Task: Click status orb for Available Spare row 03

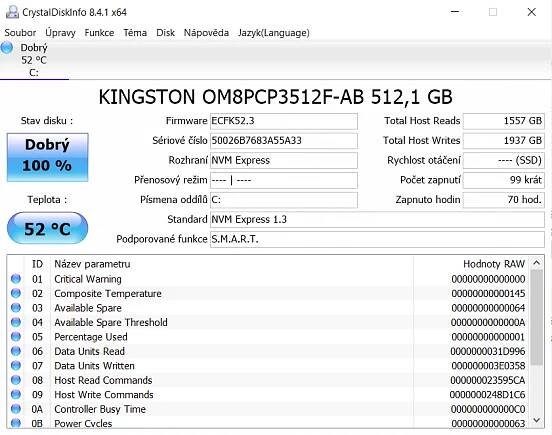Action: pyautogui.click(x=16, y=308)
